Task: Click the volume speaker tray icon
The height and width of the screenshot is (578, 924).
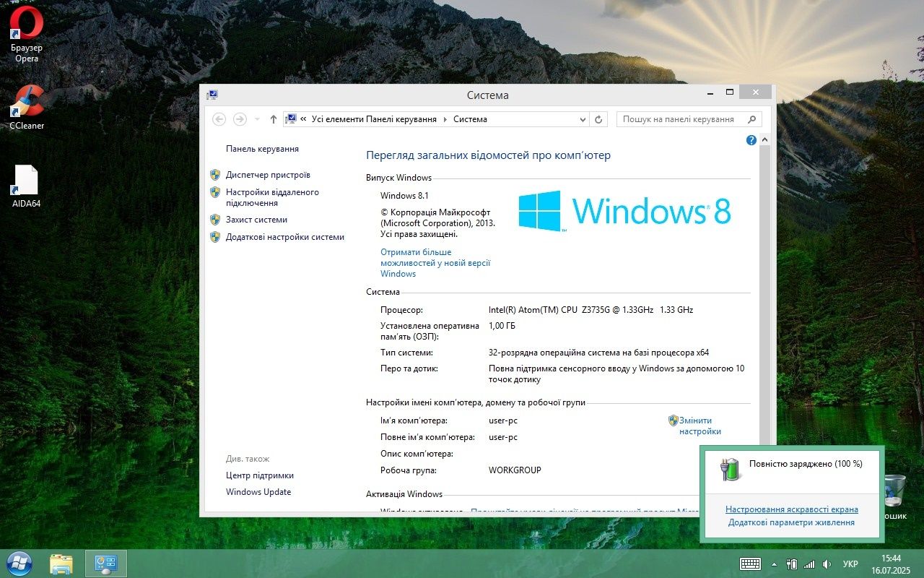Action: tap(827, 564)
